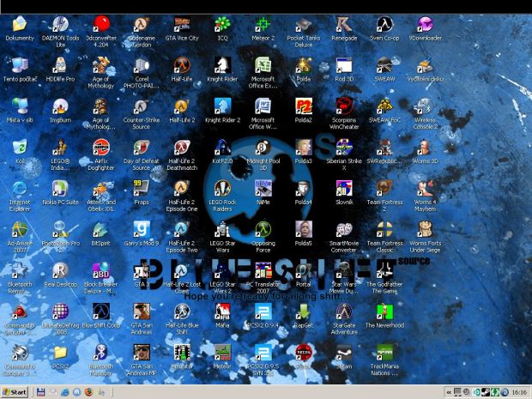Screen dimensions: 532x399
Task: Open Counter-Strike Source icon
Action: (x=142, y=106)
